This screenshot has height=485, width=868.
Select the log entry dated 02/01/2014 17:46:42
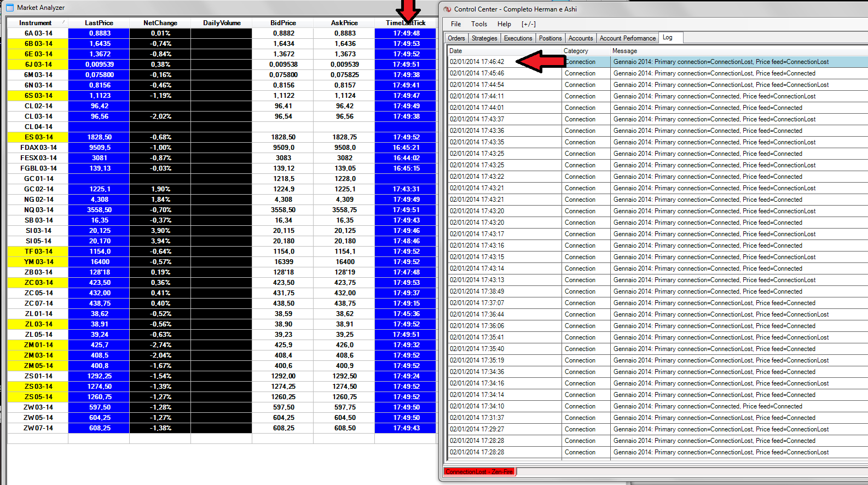coord(658,62)
